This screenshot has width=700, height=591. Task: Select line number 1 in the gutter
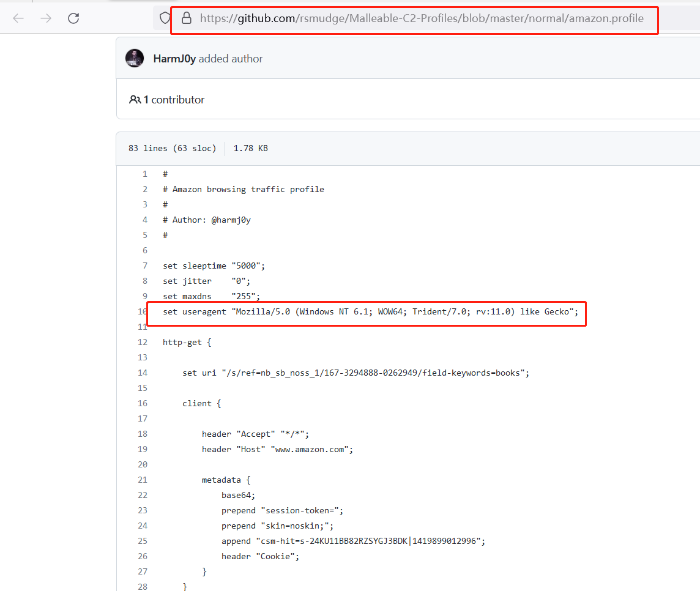point(144,174)
